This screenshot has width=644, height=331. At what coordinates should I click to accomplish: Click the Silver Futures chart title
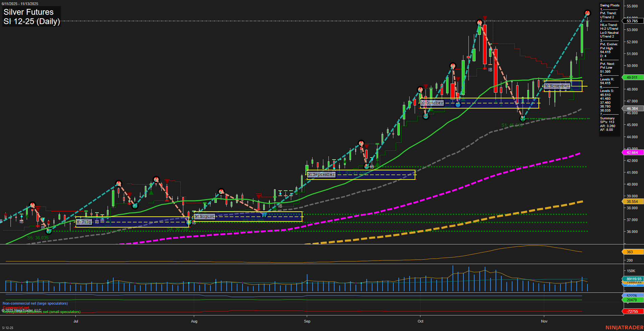point(28,12)
